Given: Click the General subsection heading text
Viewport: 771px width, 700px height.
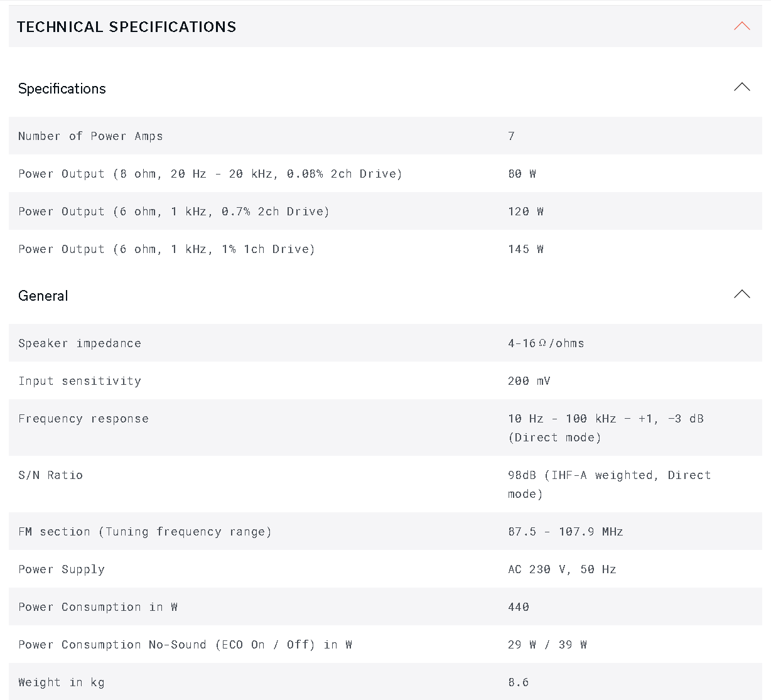Looking at the screenshot, I should [43, 296].
